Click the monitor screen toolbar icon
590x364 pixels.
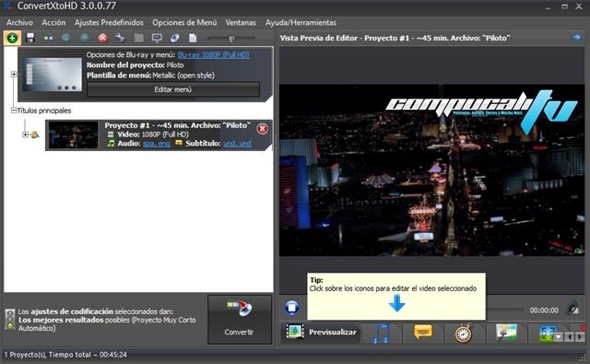[x=157, y=38]
